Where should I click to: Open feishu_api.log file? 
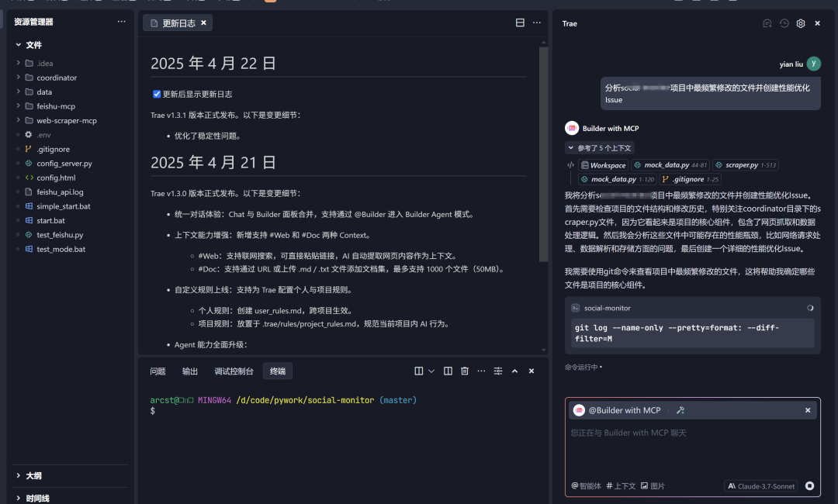coord(60,192)
